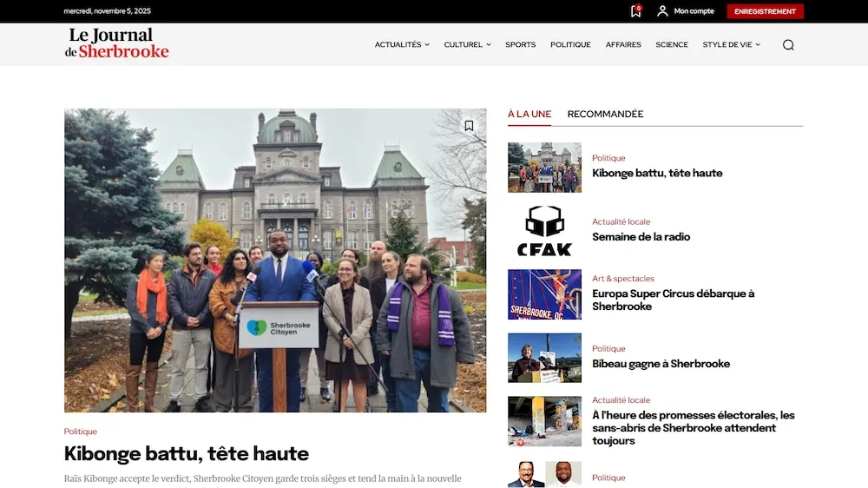The width and height of the screenshot is (868, 488).
Task: Open the Mon compte link
Action: tap(694, 11)
